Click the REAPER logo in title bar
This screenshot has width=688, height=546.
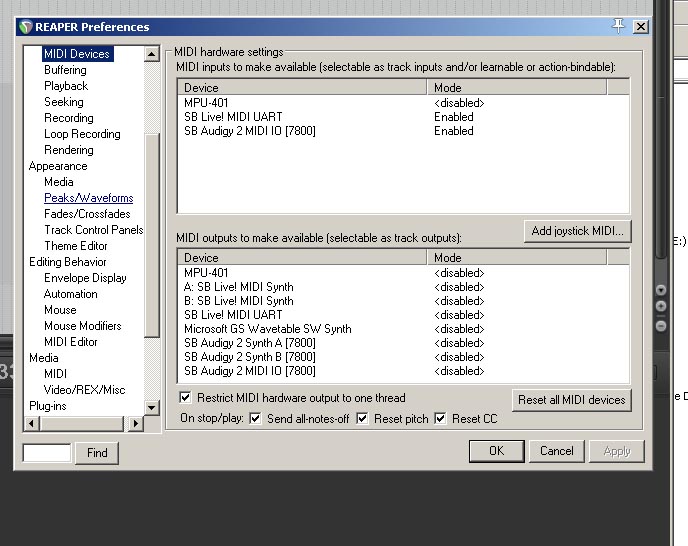26,27
